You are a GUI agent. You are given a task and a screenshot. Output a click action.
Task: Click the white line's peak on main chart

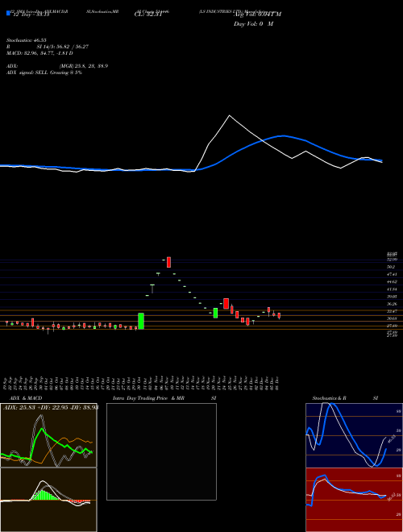click(x=230, y=116)
